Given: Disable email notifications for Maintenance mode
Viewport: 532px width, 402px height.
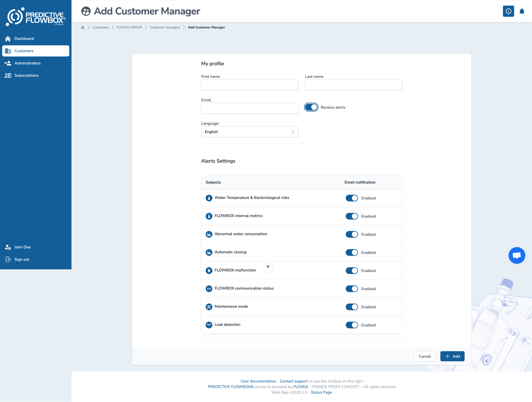Looking at the screenshot, I should (352, 307).
